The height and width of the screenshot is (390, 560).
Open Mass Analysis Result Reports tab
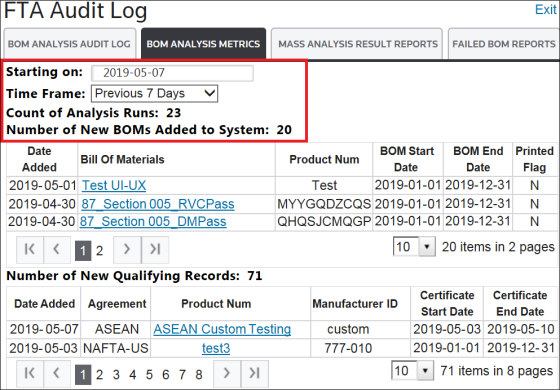click(x=357, y=44)
